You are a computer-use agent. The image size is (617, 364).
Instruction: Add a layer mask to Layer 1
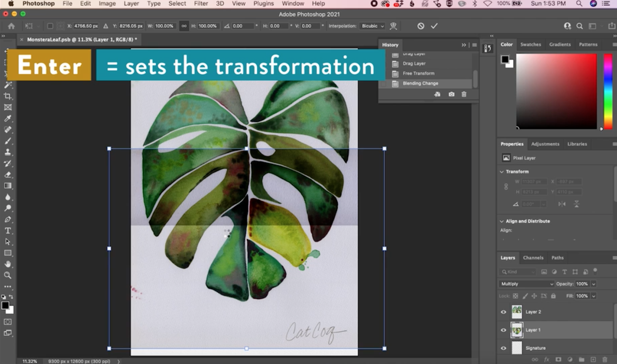click(x=559, y=359)
